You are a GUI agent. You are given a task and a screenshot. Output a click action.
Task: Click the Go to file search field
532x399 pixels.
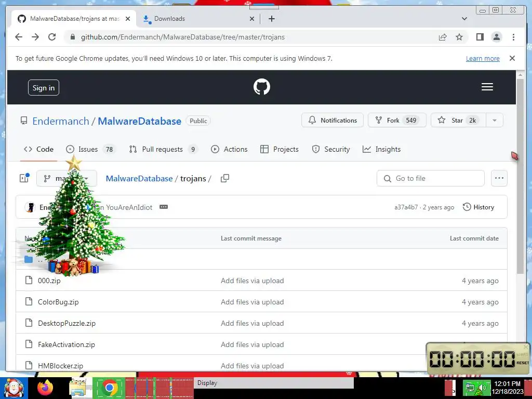coord(430,178)
